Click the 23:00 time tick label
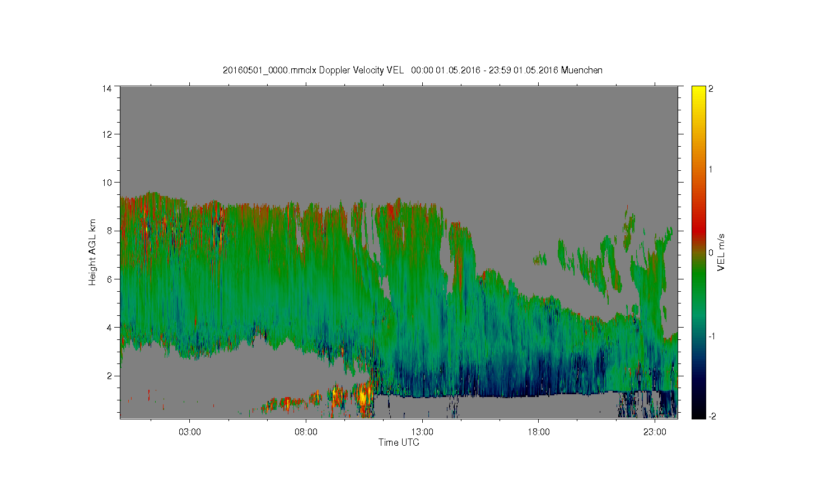The height and width of the screenshot is (504, 840). (x=655, y=432)
